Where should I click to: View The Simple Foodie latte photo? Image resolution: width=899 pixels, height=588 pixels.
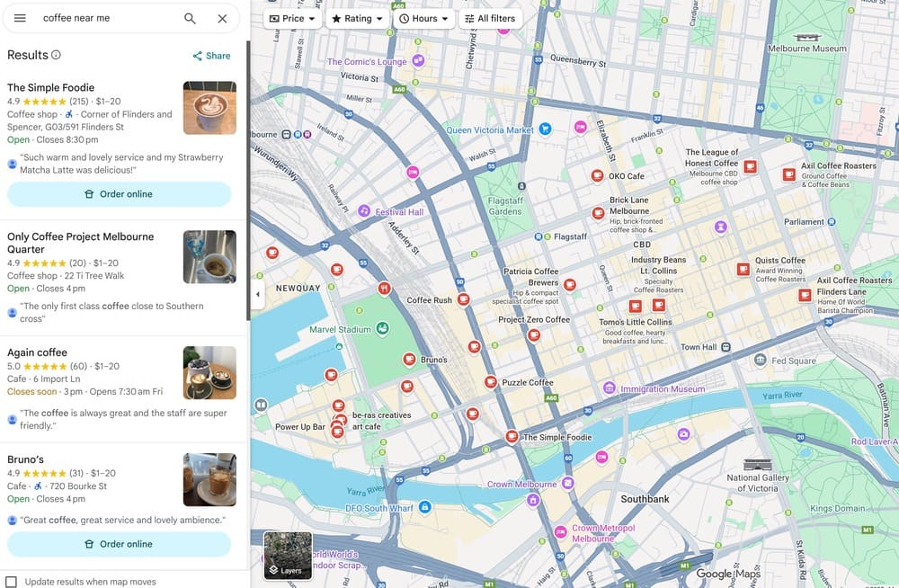point(209,108)
